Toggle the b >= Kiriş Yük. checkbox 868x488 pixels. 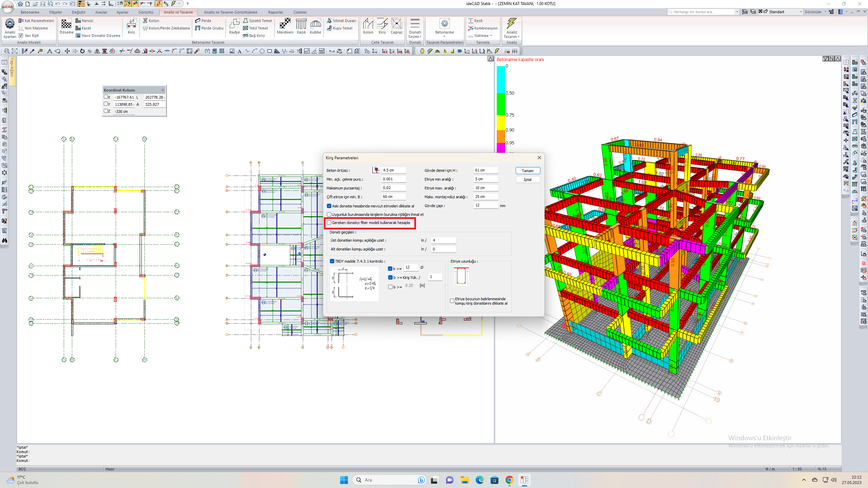tap(390, 278)
